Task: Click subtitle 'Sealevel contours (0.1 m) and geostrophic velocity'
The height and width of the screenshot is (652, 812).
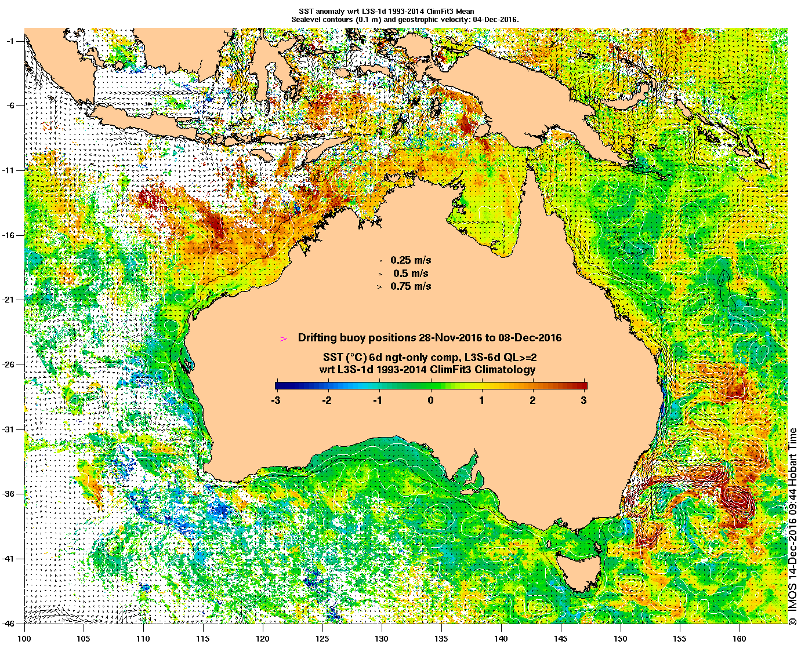Action: pyautogui.click(x=381, y=19)
